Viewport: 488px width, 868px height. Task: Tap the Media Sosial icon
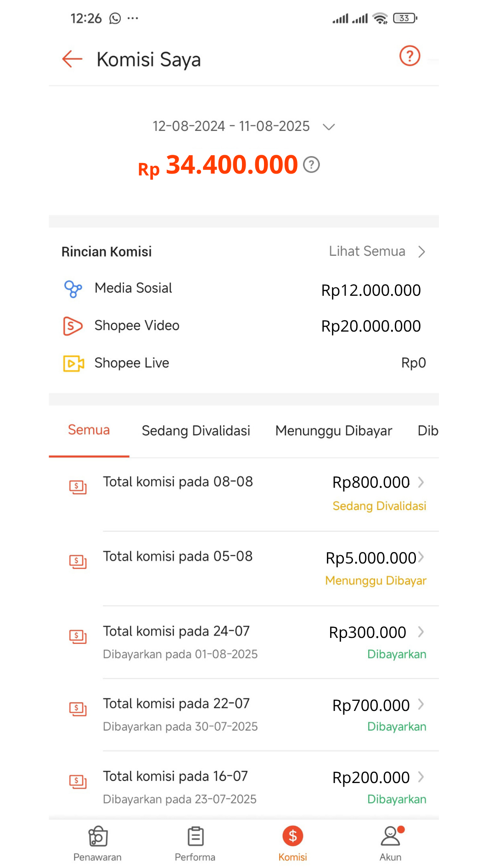pyautogui.click(x=73, y=289)
